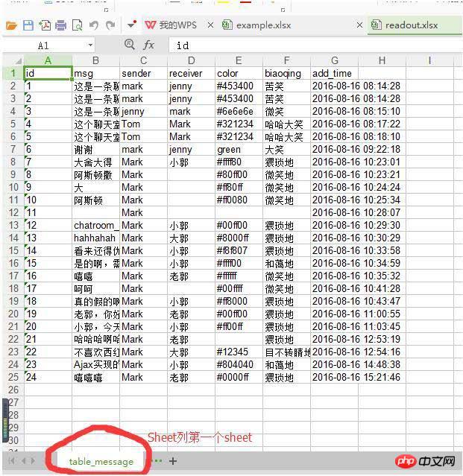Viewport: 463px width, 476px height.
Task: Select cell '目不转睛地' in row 23
Action: (x=286, y=352)
